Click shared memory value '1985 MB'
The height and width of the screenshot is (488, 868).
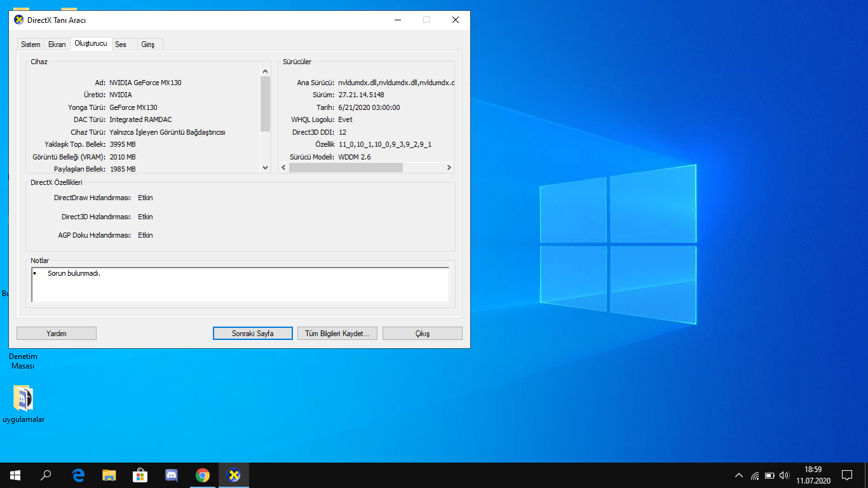[123, 169]
